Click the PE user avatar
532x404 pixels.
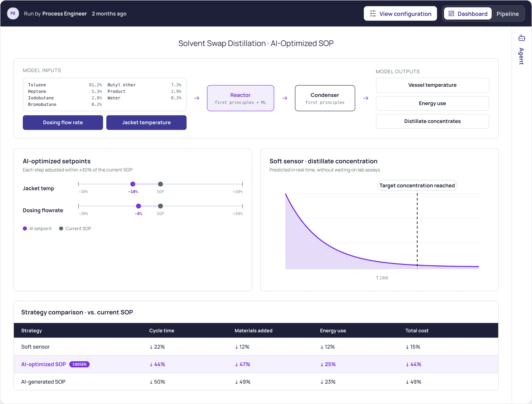click(13, 14)
